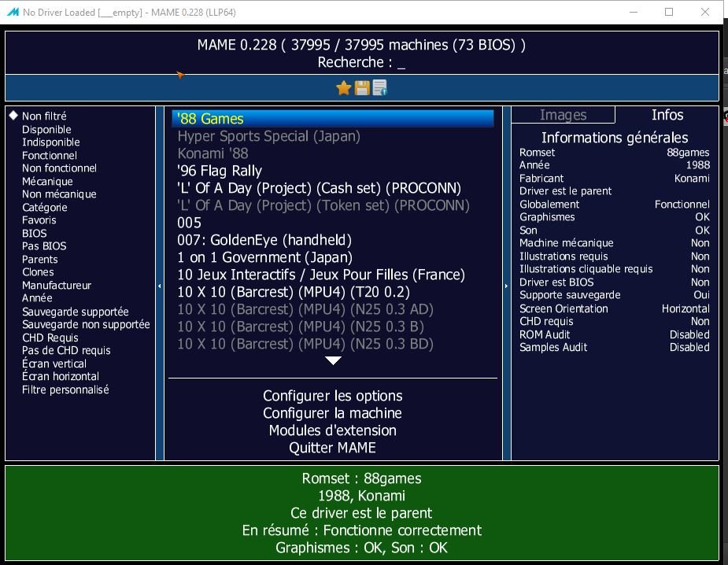The height and width of the screenshot is (565, 728).
Task: Switch to the Infos tab
Action: click(667, 115)
